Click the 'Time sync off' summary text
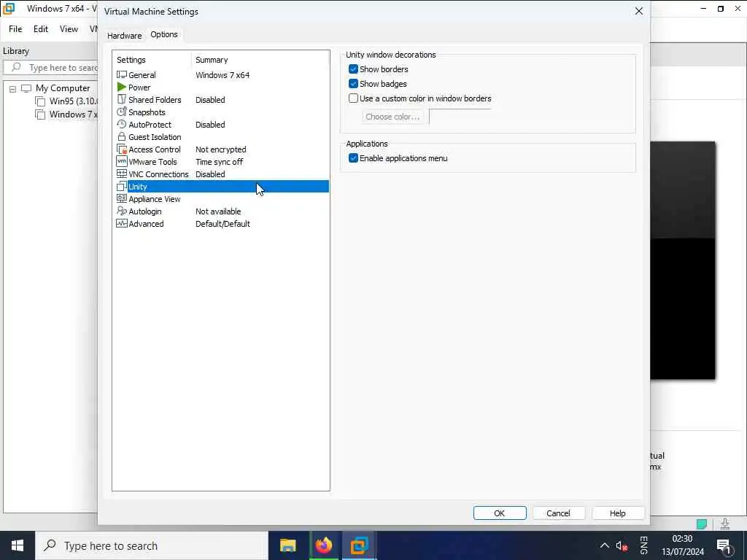This screenshot has width=747, height=560. coord(219,161)
